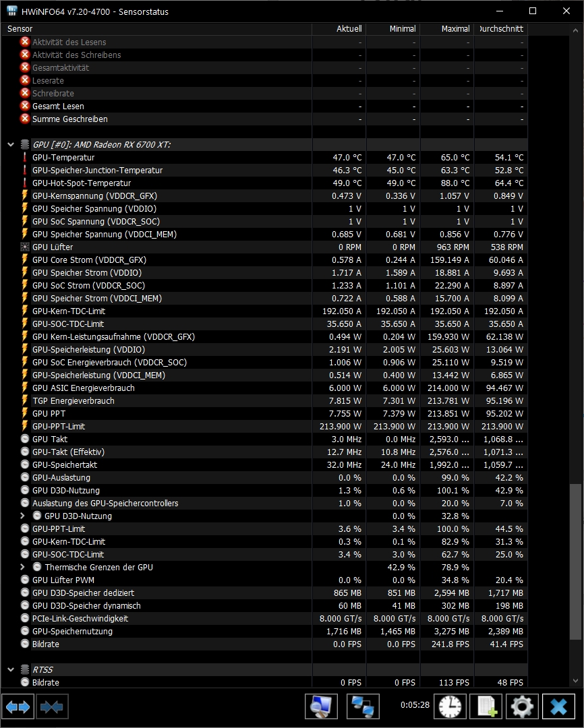Expand the GPU D3D-Nutzung tree item
The image size is (584, 728).
(x=21, y=516)
